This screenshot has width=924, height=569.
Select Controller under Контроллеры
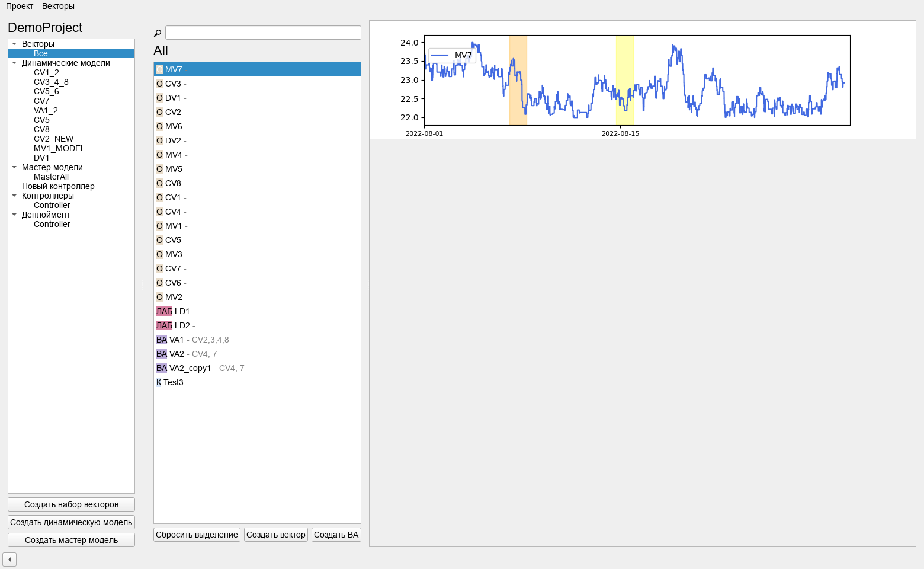click(x=52, y=205)
